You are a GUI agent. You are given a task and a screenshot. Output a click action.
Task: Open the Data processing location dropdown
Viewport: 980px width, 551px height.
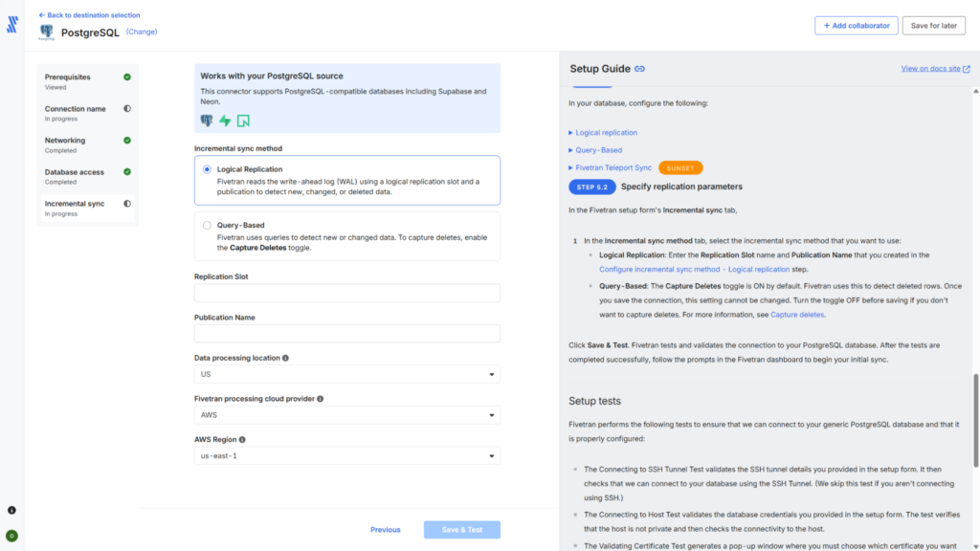[346, 374]
